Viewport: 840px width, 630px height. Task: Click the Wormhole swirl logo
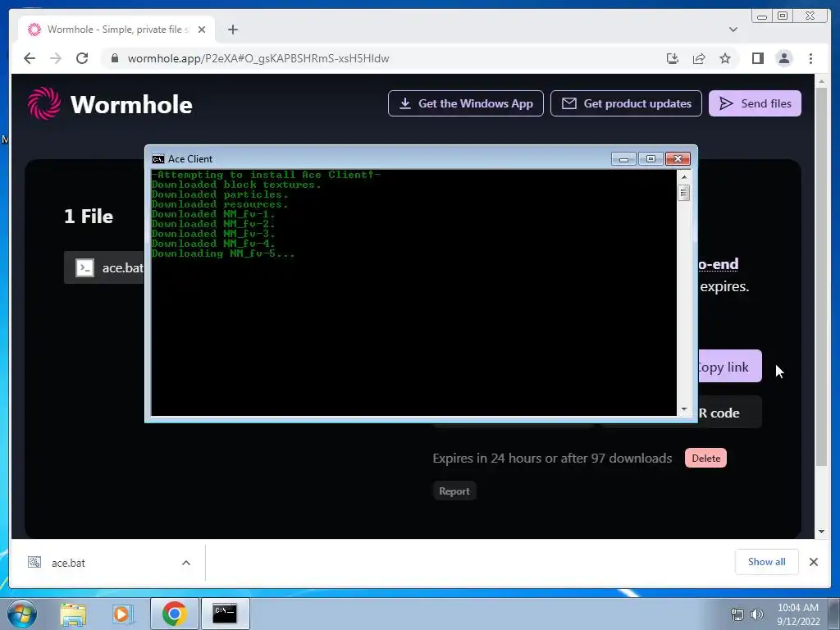[44, 103]
